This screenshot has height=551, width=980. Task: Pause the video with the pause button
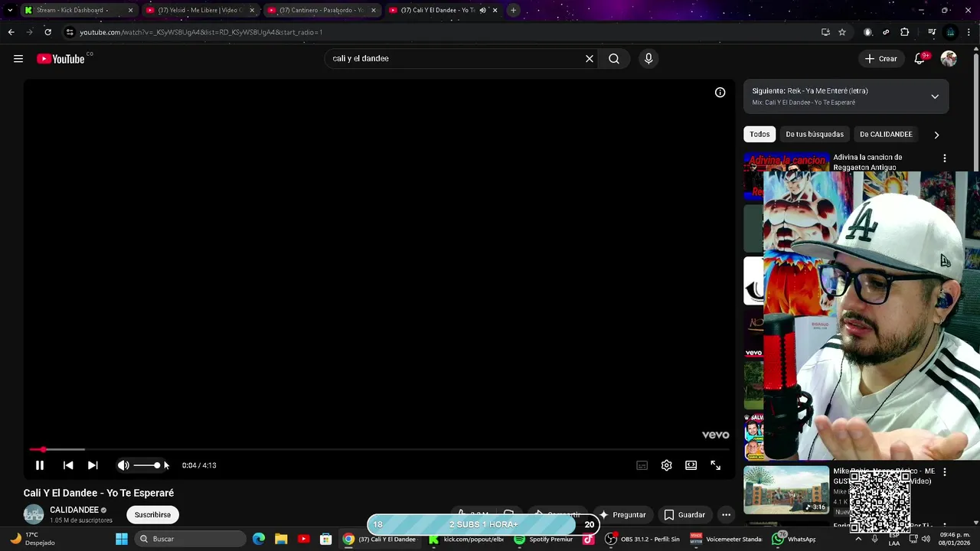(40, 465)
